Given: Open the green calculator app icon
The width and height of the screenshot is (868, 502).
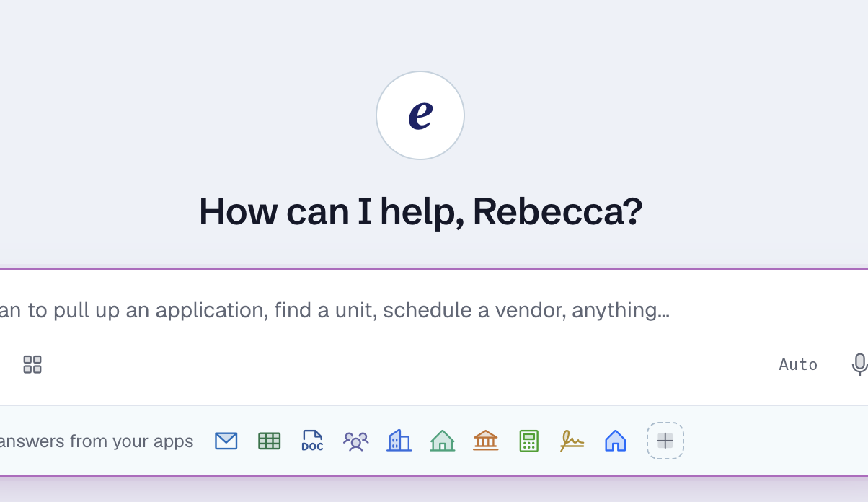Looking at the screenshot, I should click(529, 441).
